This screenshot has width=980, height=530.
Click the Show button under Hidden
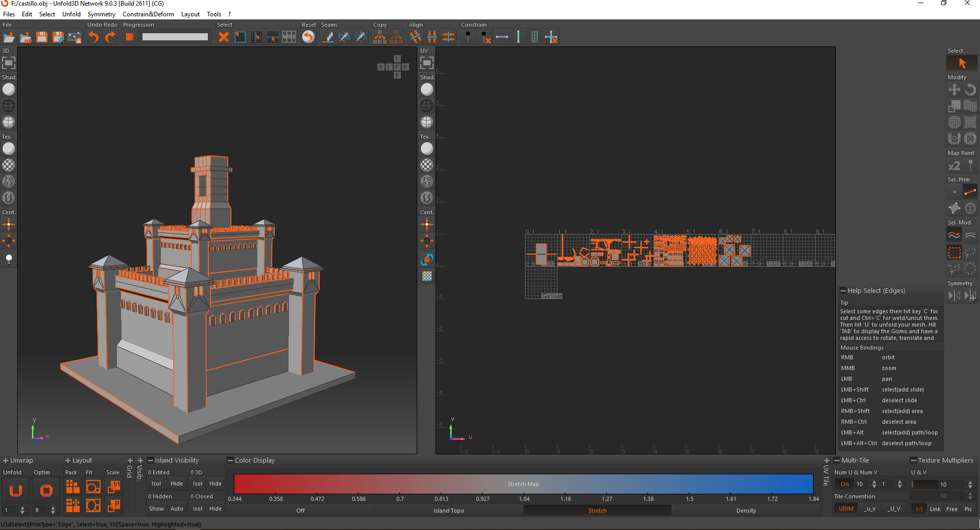[156, 509]
